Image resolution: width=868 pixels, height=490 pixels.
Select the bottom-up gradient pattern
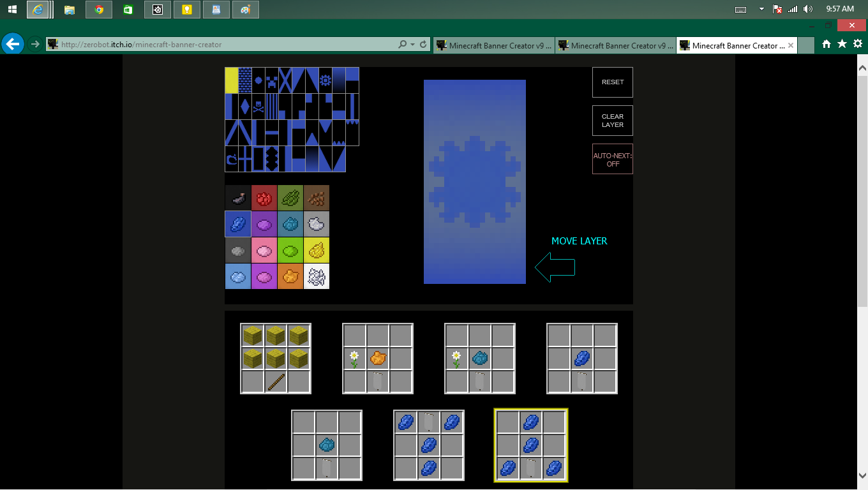(x=311, y=159)
